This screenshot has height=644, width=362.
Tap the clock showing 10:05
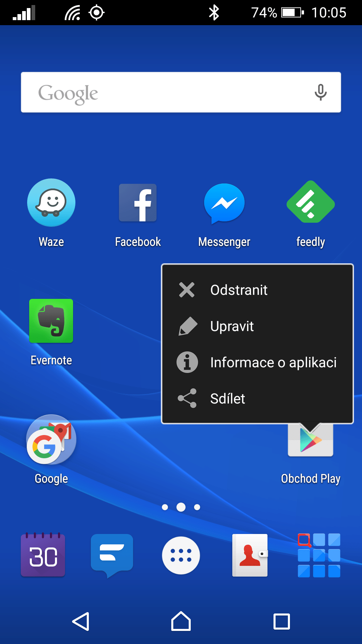pos(329,13)
